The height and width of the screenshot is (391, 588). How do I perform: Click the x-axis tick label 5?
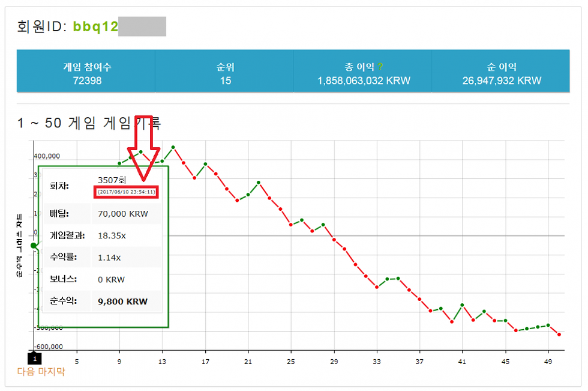click(77, 362)
